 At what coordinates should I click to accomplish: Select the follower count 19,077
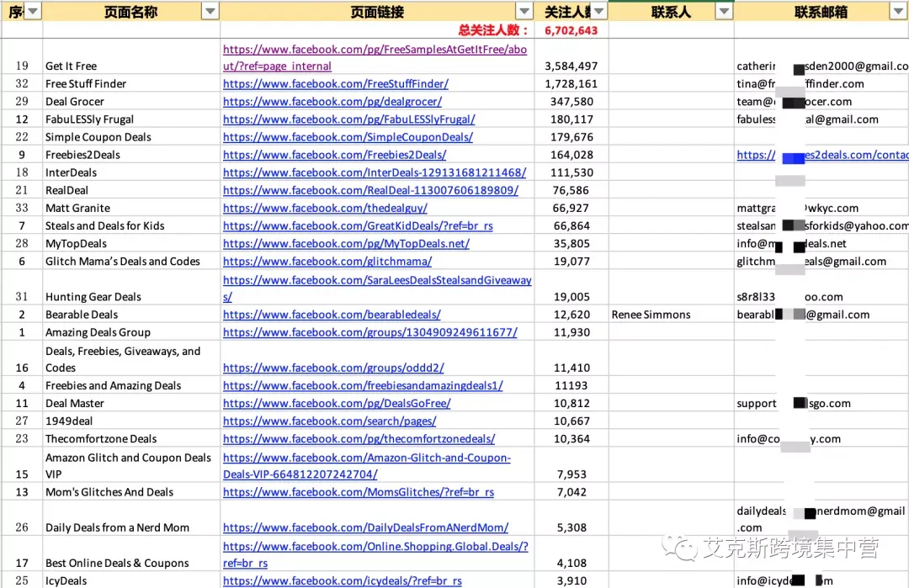click(571, 262)
